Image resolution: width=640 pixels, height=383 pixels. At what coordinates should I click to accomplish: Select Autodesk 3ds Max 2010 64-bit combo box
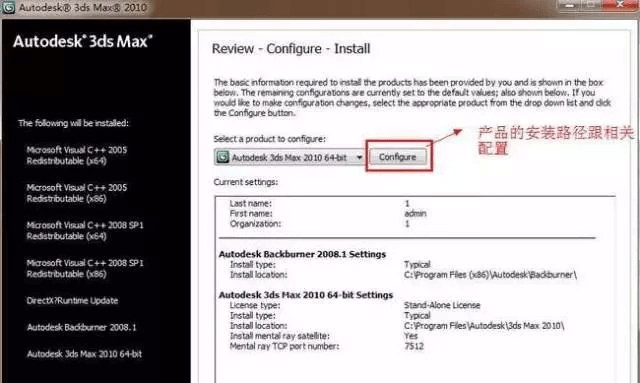click(289, 157)
